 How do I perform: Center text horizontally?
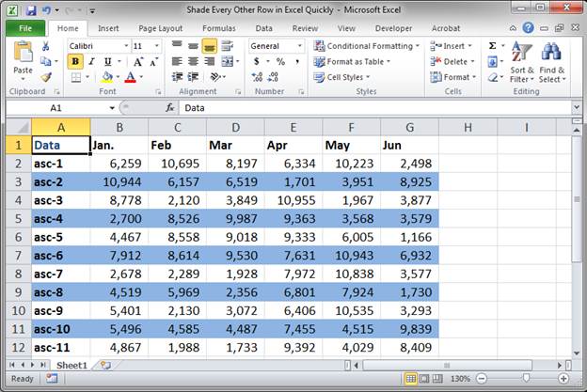(x=193, y=61)
